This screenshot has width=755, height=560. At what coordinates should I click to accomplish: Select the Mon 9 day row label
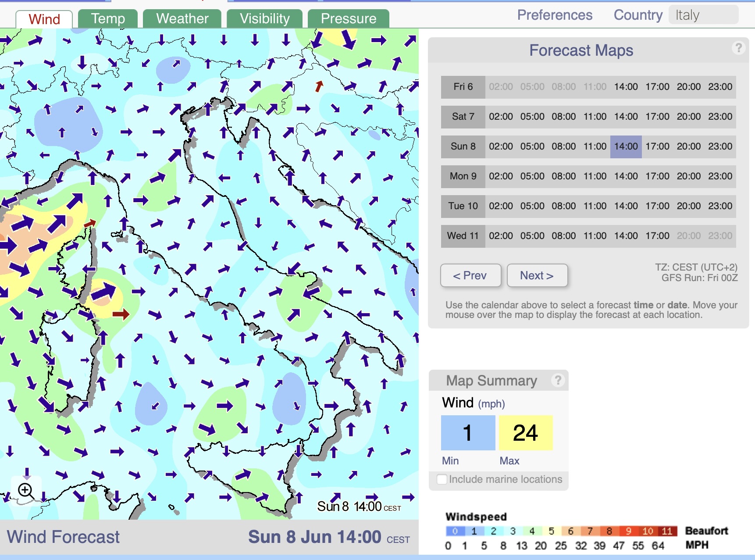[463, 176]
